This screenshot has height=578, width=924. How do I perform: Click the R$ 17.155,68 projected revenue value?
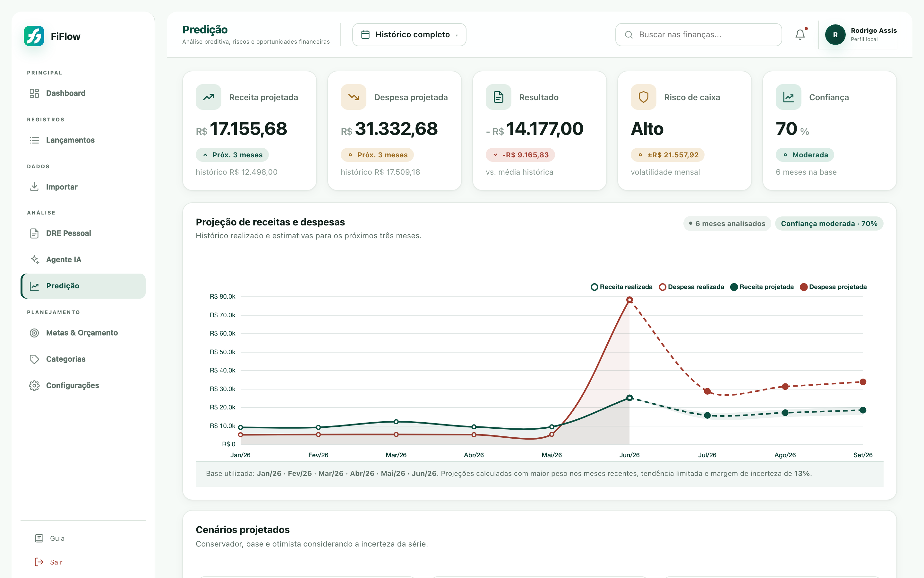(241, 129)
